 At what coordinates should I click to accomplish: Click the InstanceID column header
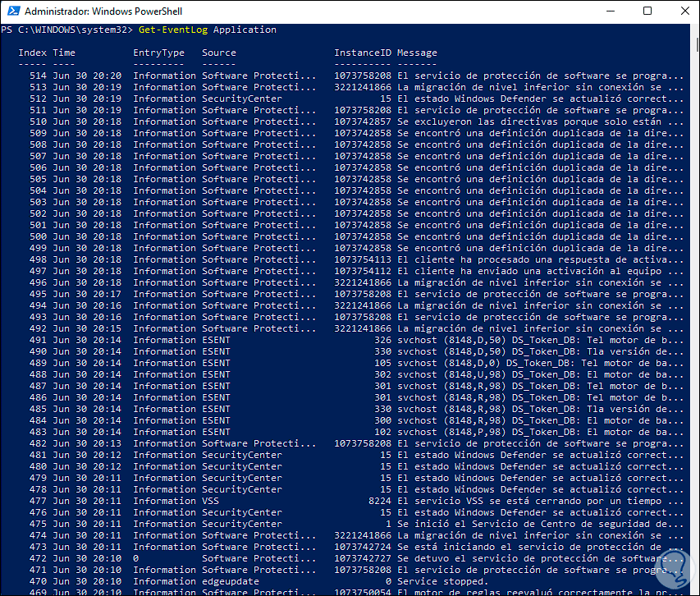pos(363,53)
